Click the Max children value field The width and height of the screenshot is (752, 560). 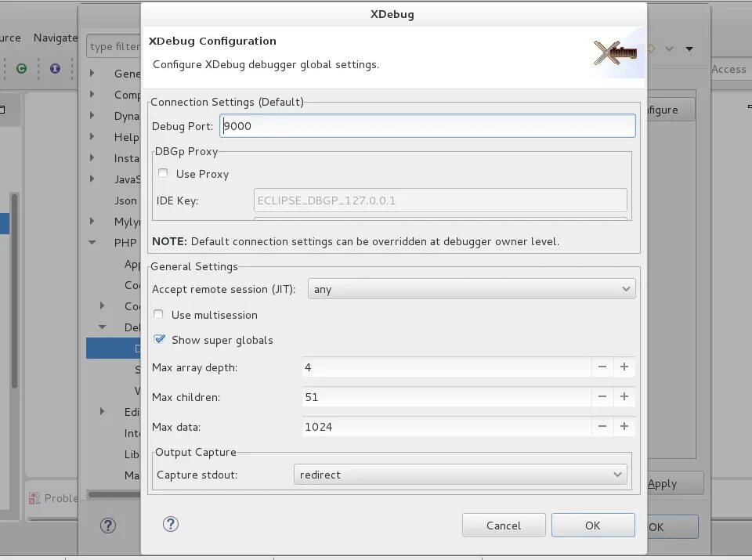click(446, 397)
